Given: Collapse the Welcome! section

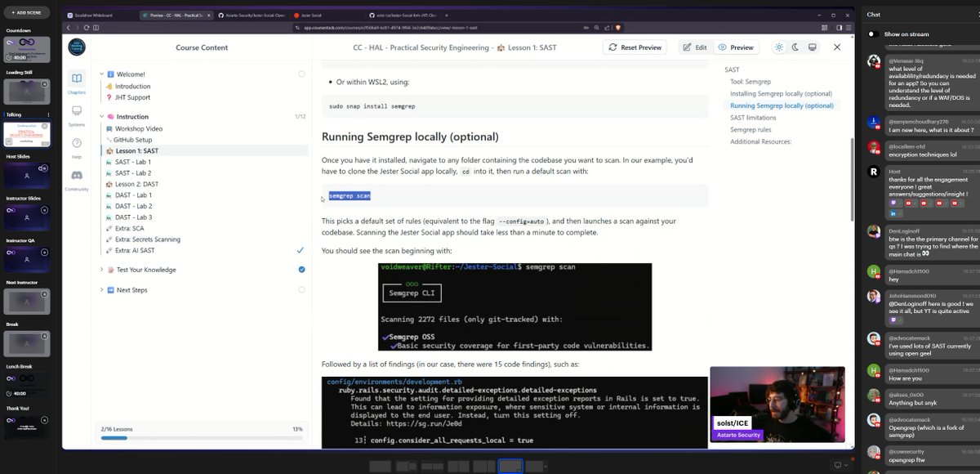Looking at the screenshot, I should pos(102,74).
